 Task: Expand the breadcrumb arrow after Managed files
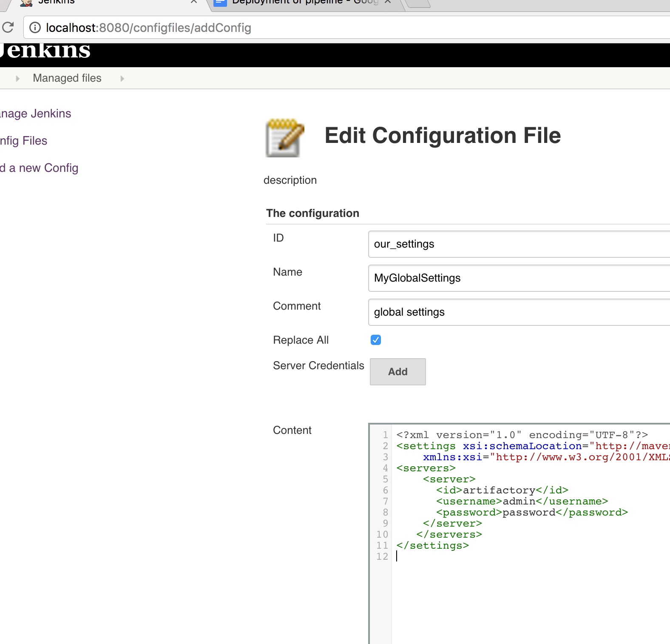122,78
